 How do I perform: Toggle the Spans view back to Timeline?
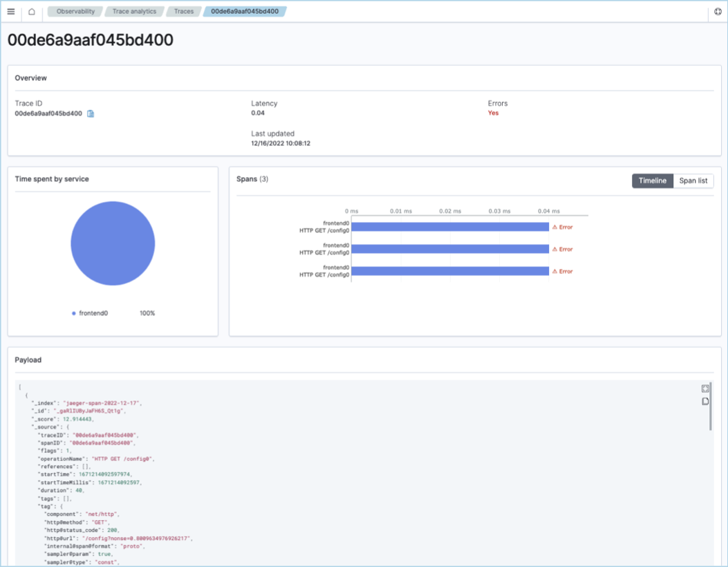tap(651, 180)
